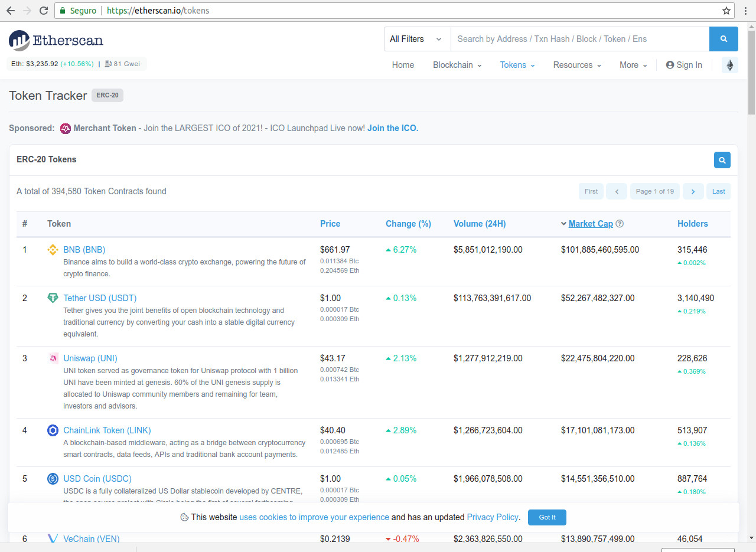The width and height of the screenshot is (756, 552).
Task: Bookmark this page with star icon
Action: point(726,11)
